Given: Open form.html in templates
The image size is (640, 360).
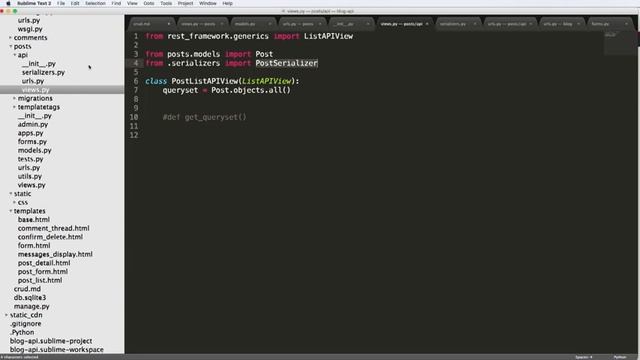Looking at the screenshot, I should click(x=34, y=246).
